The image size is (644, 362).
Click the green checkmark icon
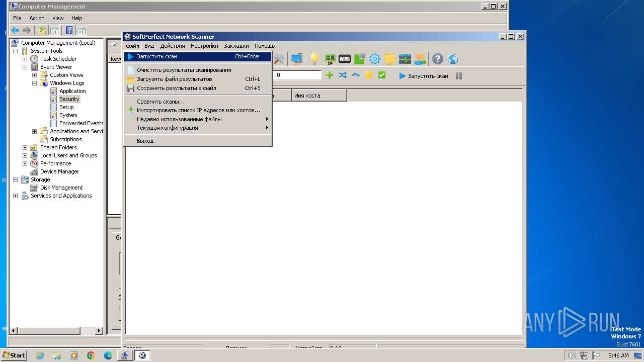point(382,75)
